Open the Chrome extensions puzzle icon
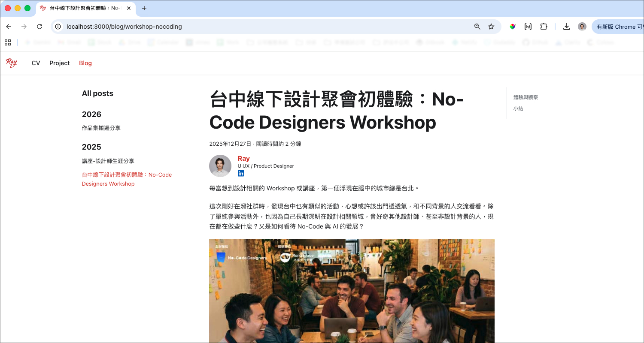The height and width of the screenshot is (343, 644). [x=544, y=27]
